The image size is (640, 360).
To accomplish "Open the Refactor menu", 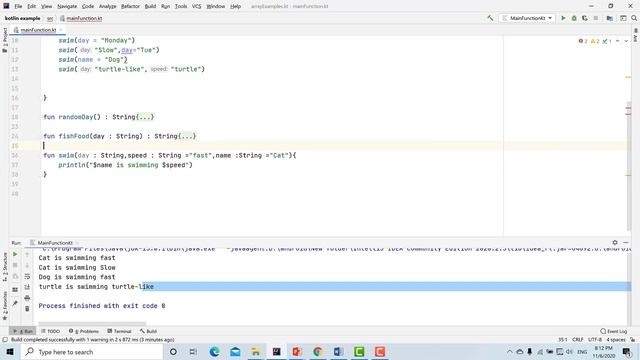I will click(130, 6).
